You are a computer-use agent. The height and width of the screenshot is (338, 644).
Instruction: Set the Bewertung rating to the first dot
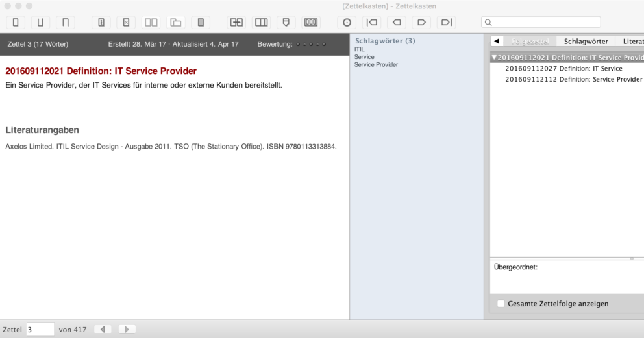298,44
